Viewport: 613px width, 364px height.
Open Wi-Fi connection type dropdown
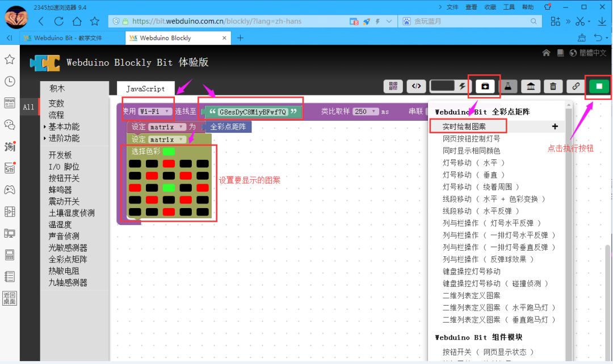155,111
